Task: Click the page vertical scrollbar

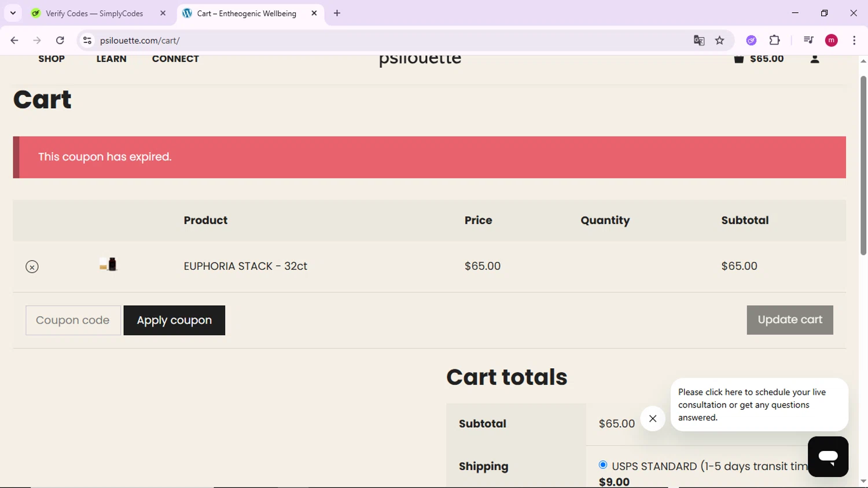Action: [x=863, y=165]
